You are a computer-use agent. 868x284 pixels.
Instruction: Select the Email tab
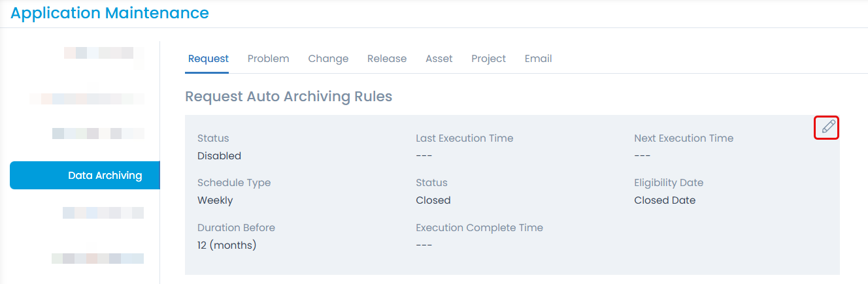click(539, 59)
